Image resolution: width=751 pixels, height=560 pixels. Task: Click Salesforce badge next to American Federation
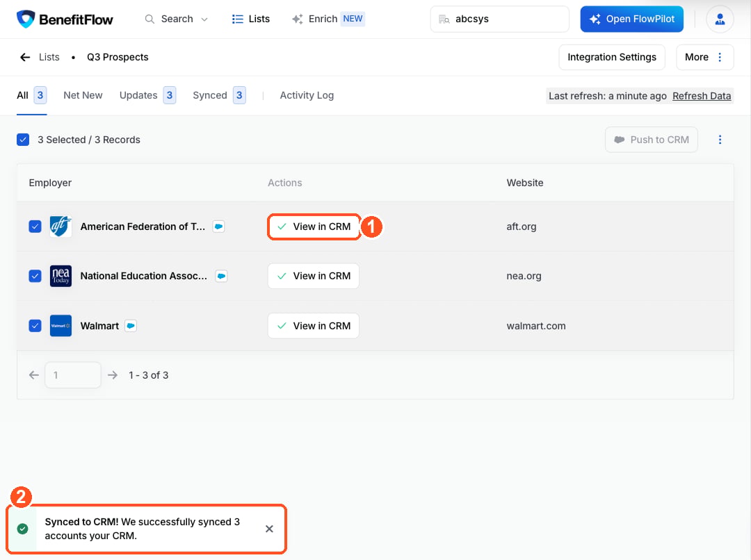(219, 227)
